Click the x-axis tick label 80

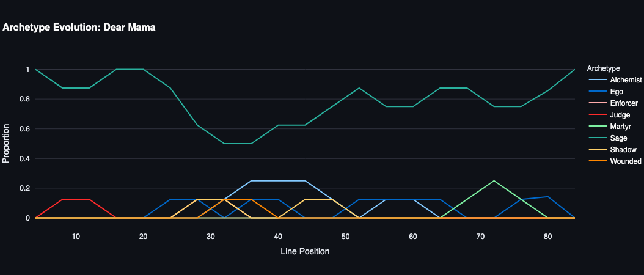[547, 237]
